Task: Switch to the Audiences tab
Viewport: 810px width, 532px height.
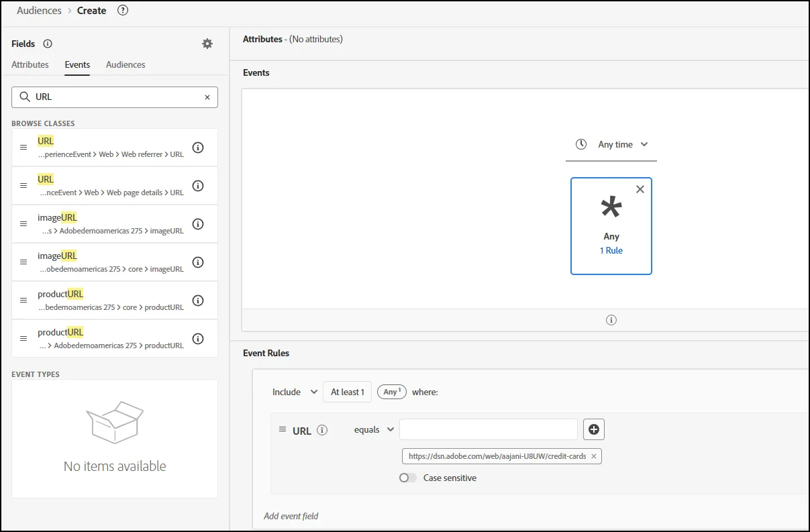Action: [125, 64]
